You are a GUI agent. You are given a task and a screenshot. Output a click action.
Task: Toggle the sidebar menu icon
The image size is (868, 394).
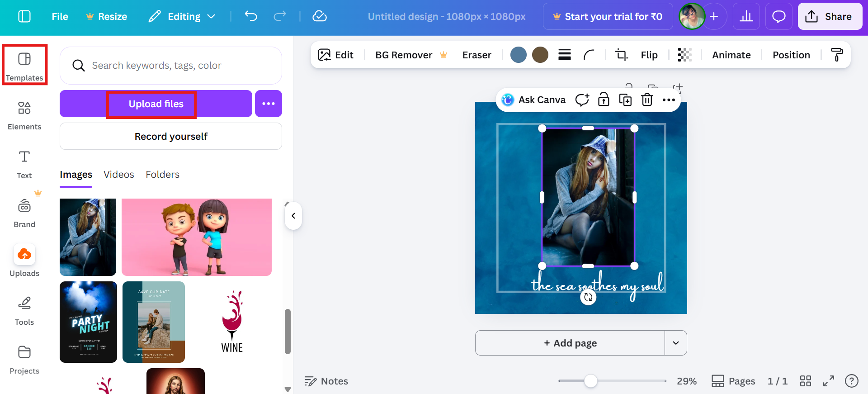24,17
